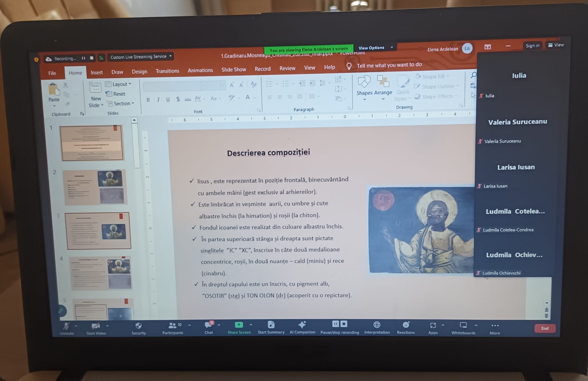Click the Unmute microphone icon in Zoom
The height and width of the screenshot is (381, 588).
(66, 326)
